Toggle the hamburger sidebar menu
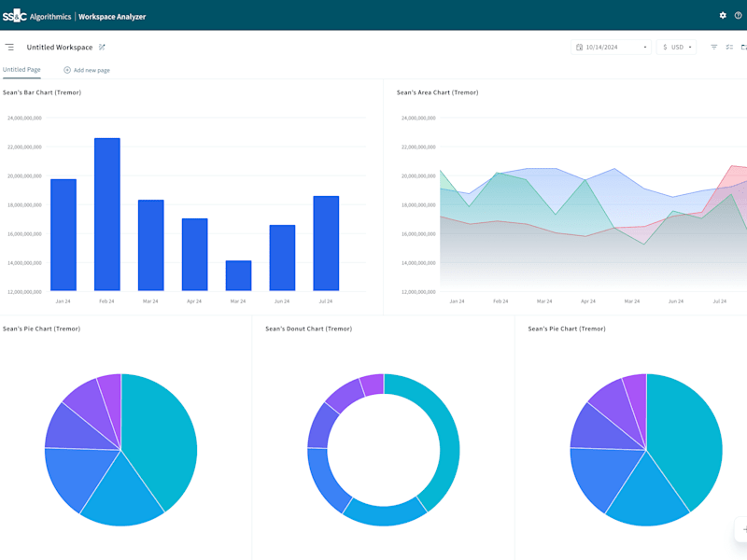This screenshot has width=747, height=560. coord(9,48)
